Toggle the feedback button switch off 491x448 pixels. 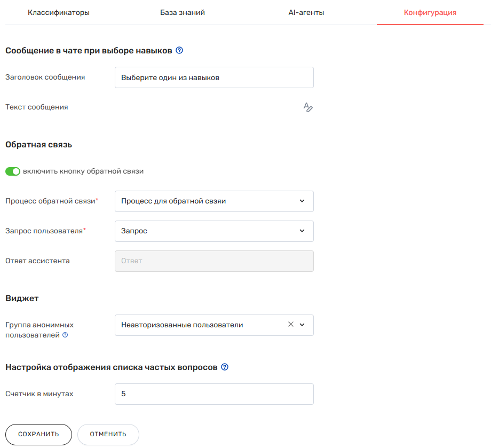click(x=13, y=171)
